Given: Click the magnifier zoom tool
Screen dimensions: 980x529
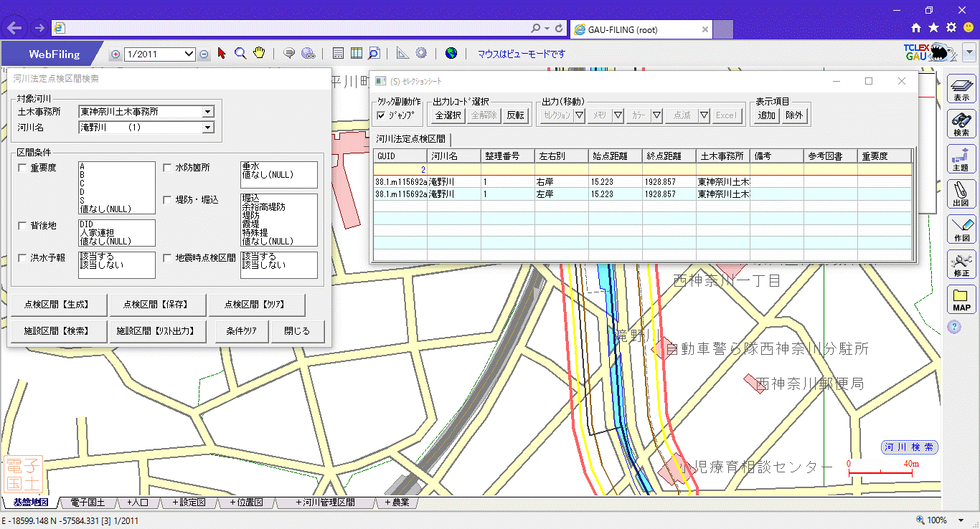Looking at the screenshot, I should click(x=240, y=53).
